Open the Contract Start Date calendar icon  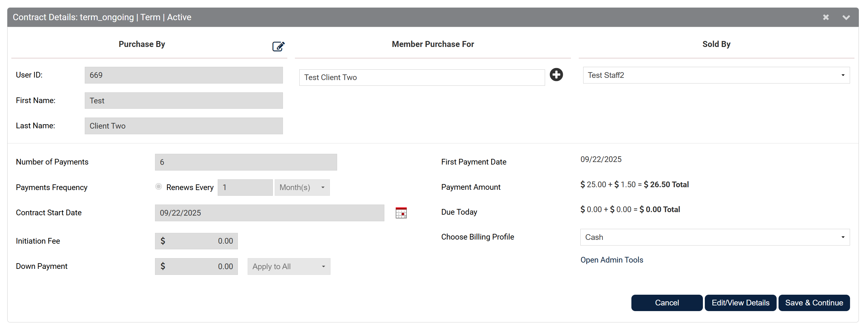(x=401, y=213)
